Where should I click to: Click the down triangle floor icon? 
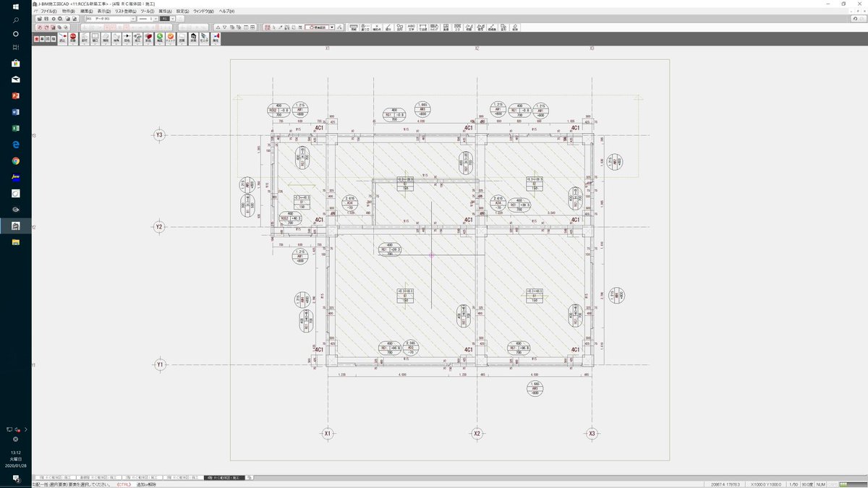[225, 27]
